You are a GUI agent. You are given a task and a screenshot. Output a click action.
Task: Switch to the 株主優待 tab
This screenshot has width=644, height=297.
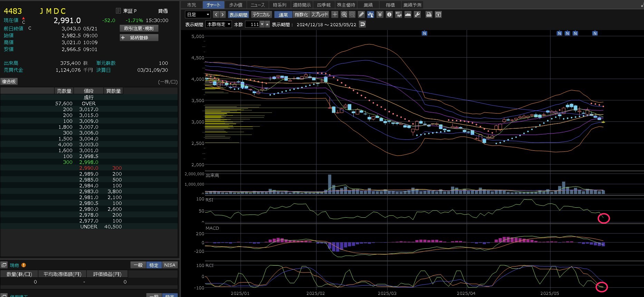pyautogui.click(x=346, y=5)
